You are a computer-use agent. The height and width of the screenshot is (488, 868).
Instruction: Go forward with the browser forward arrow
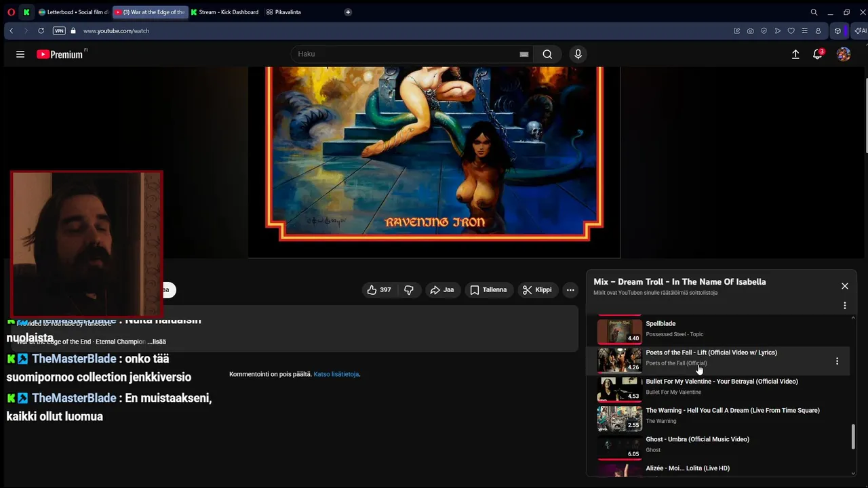(x=26, y=30)
